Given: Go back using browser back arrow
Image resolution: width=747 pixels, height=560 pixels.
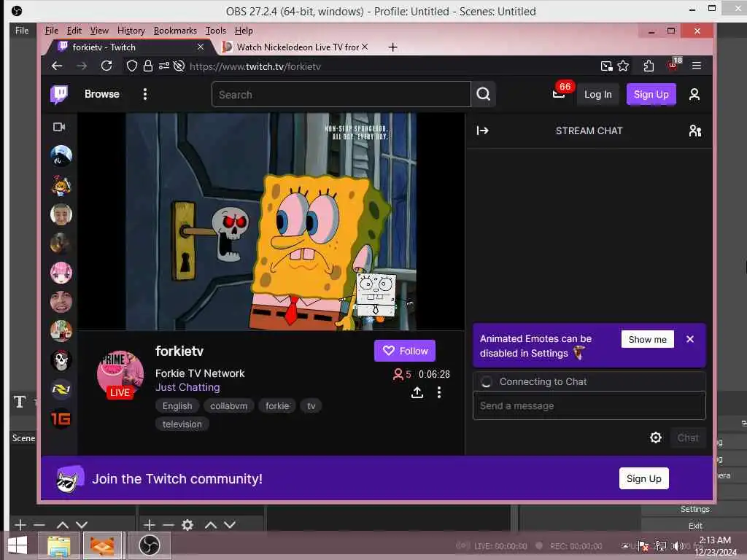Looking at the screenshot, I should click(x=57, y=66).
